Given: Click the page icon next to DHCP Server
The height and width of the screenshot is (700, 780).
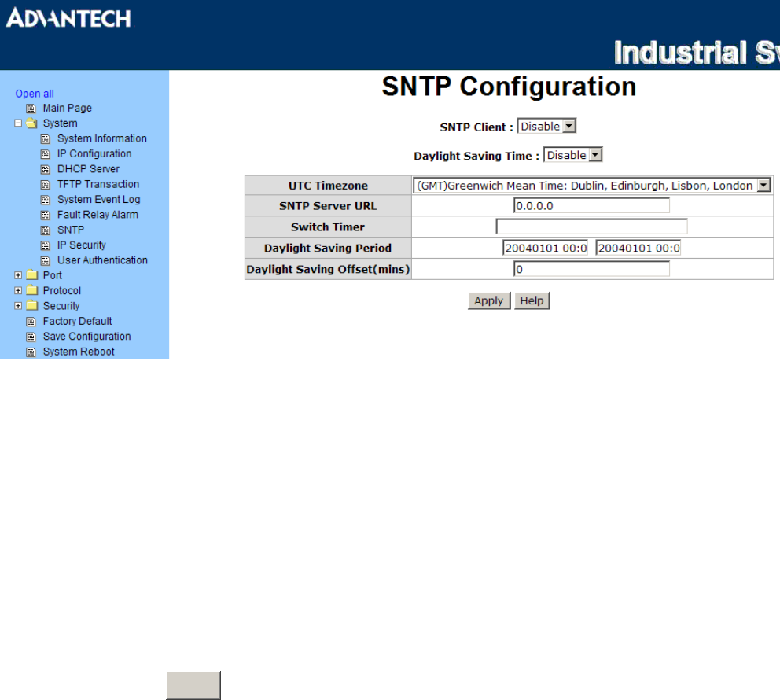Looking at the screenshot, I should (x=46, y=169).
